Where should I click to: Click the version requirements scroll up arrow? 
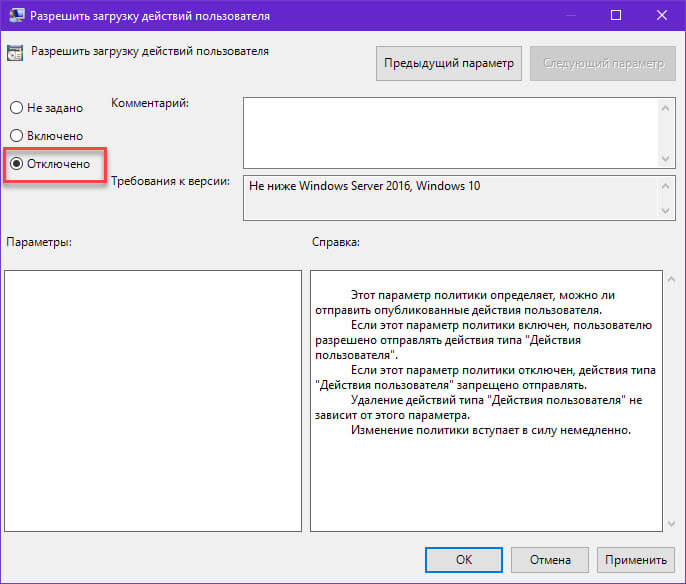(x=665, y=186)
